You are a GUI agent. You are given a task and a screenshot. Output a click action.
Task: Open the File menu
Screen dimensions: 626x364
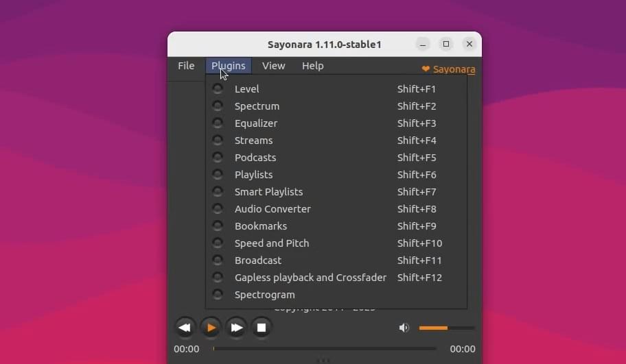pos(186,66)
